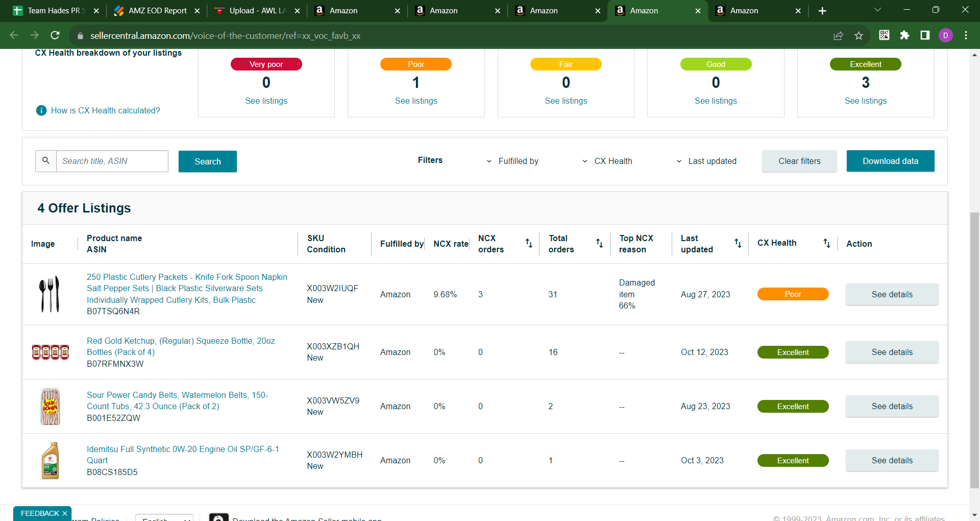Open the Chrome profile avatar D
Viewport: 980px width, 521px height.
[946, 35]
